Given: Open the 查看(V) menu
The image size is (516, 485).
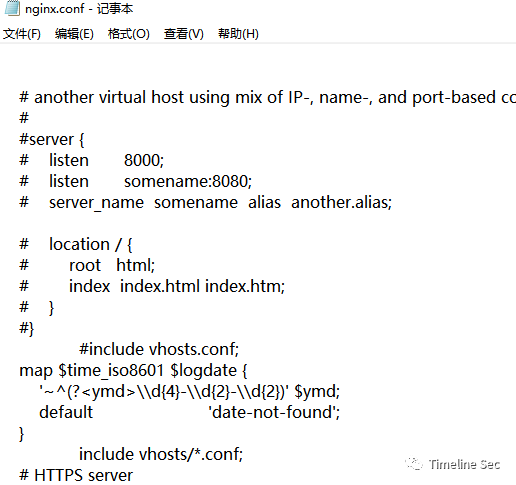Looking at the screenshot, I should 184,34.
